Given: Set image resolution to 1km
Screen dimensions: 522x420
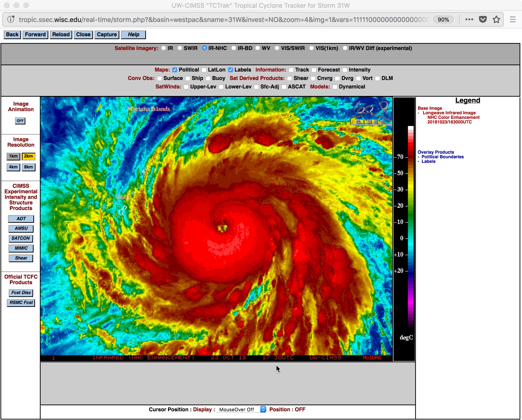Looking at the screenshot, I should (13, 156).
